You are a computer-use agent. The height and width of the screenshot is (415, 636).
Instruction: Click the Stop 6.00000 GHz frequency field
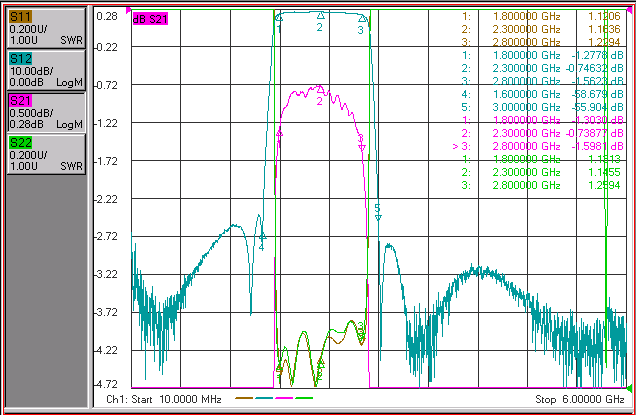pyautogui.click(x=580, y=399)
